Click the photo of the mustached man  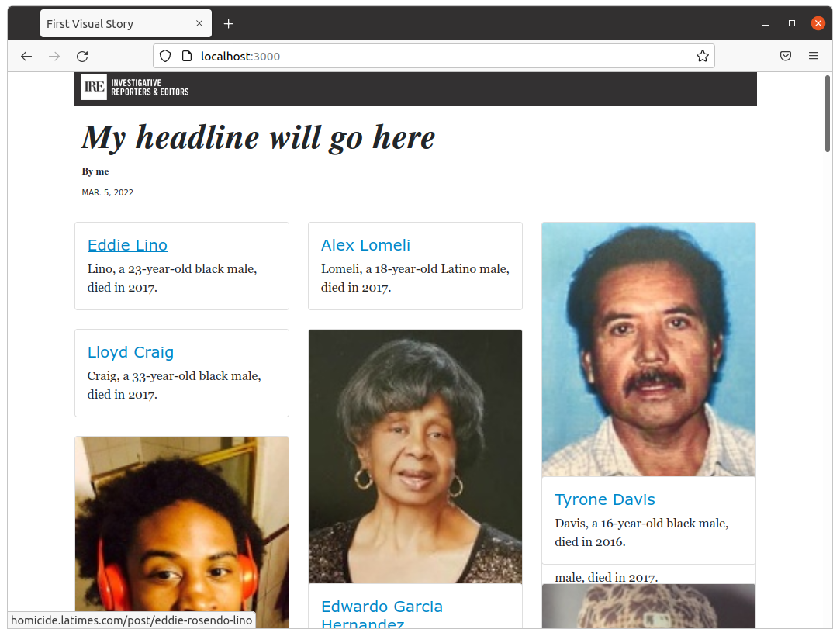click(x=648, y=349)
